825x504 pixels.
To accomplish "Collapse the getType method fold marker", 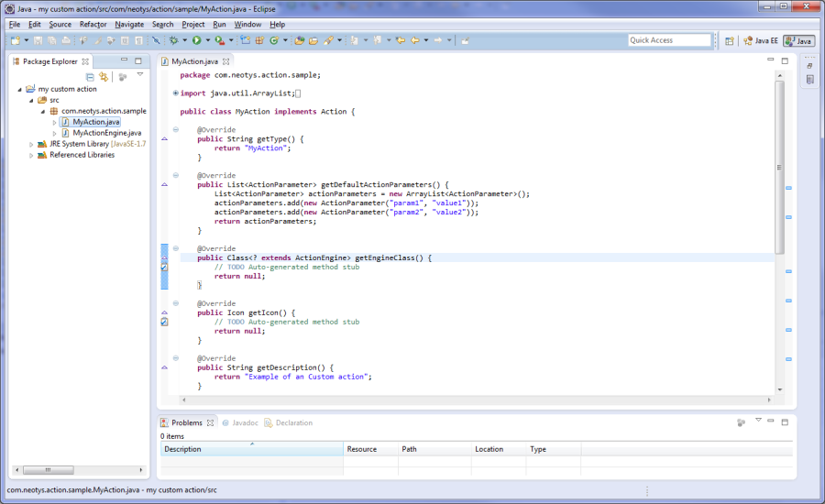I will pos(175,129).
